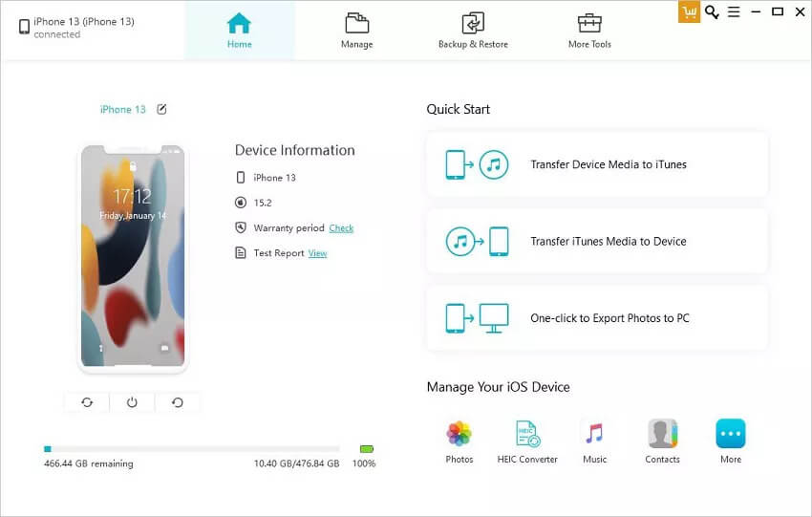Click the orange shopping cart icon

[689, 11]
